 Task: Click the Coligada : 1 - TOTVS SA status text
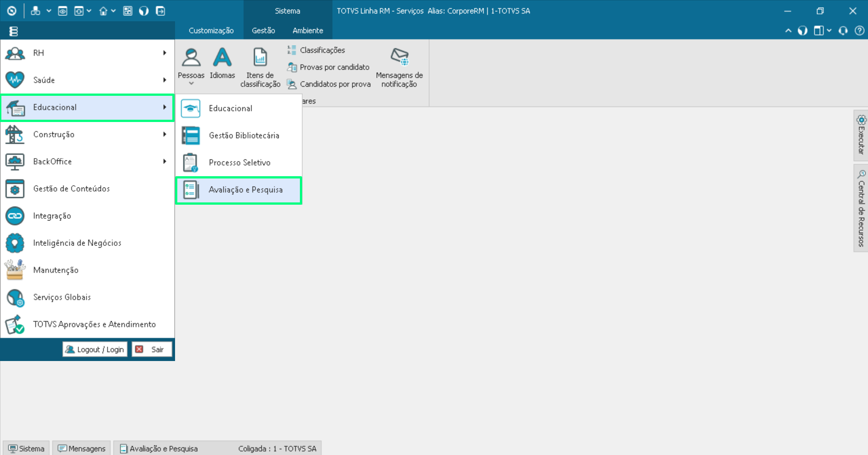coord(277,449)
